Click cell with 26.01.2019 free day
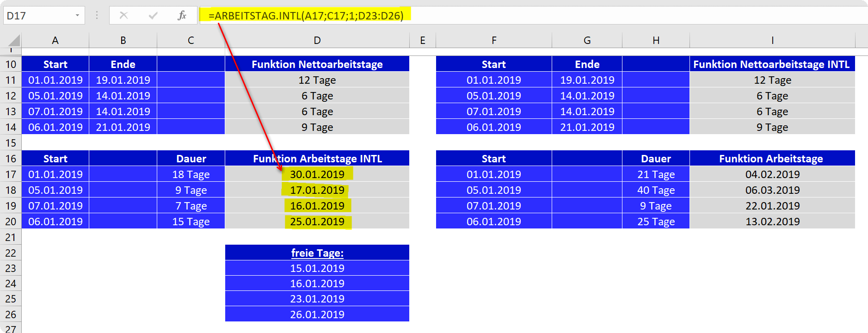The width and height of the screenshot is (868, 333). point(317,314)
